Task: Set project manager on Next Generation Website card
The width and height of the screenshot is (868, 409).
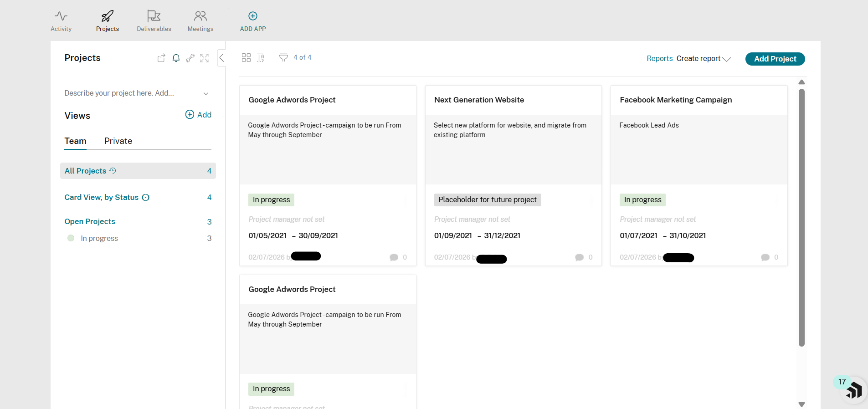Action: (472, 220)
